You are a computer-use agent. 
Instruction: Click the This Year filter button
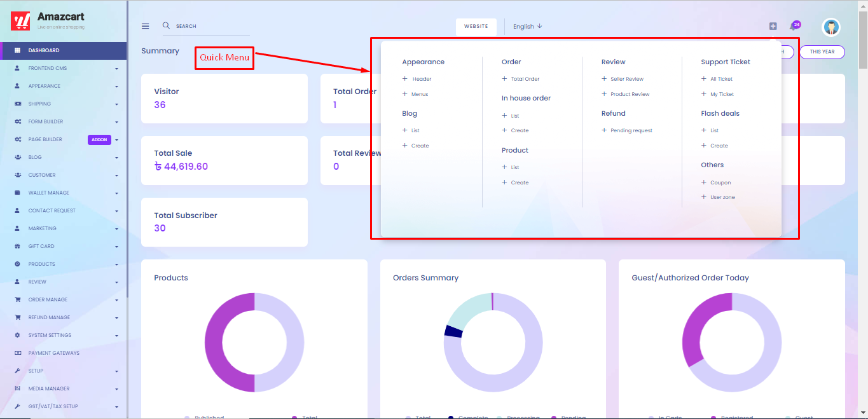pyautogui.click(x=822, y=52)
